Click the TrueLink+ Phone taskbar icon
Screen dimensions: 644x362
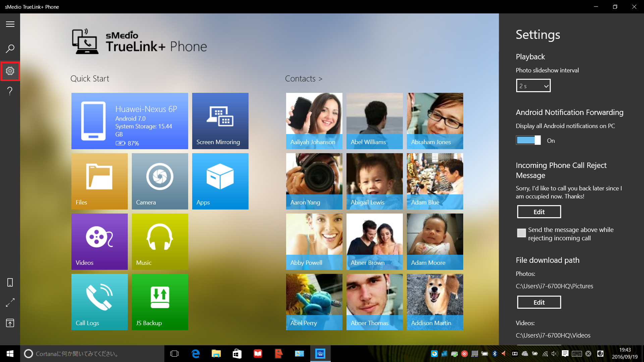click(320, 354)
